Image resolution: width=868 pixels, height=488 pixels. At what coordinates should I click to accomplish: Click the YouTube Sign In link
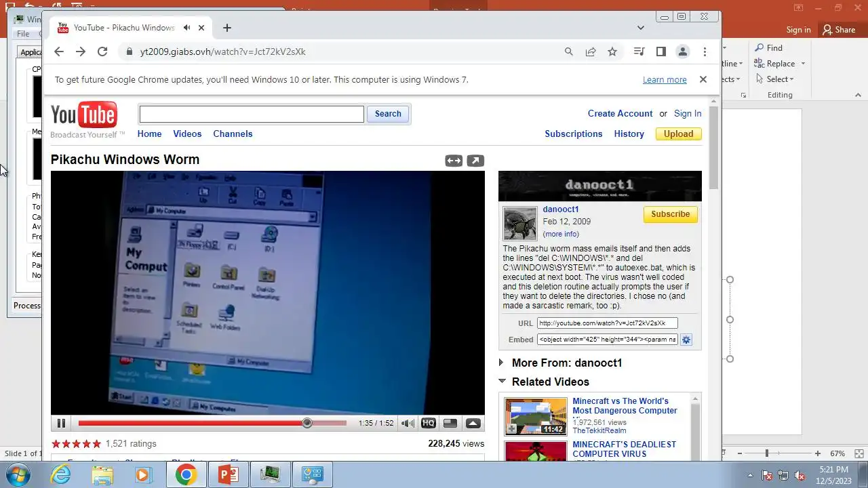(688, 113)
